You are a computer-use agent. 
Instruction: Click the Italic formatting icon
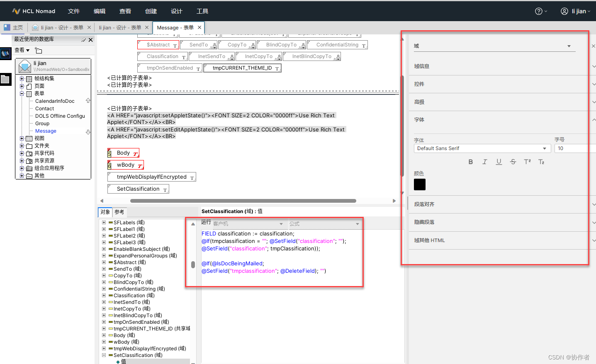coord(484,162)
